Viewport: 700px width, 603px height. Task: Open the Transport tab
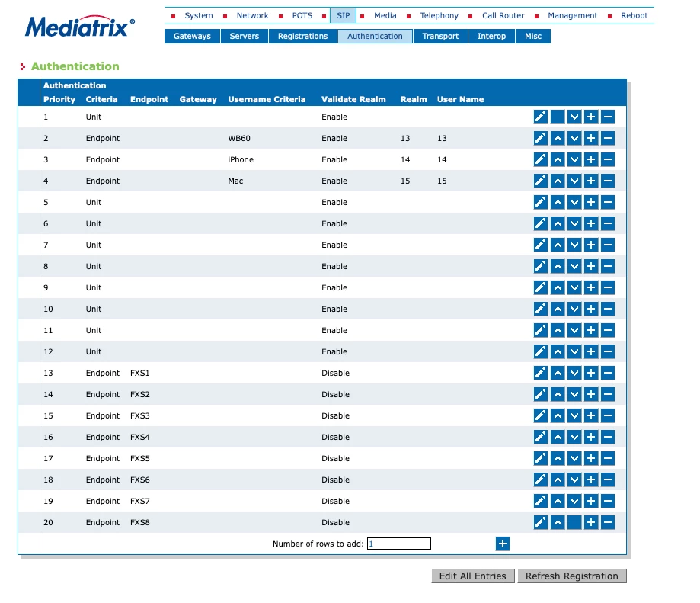click(440, 36)
